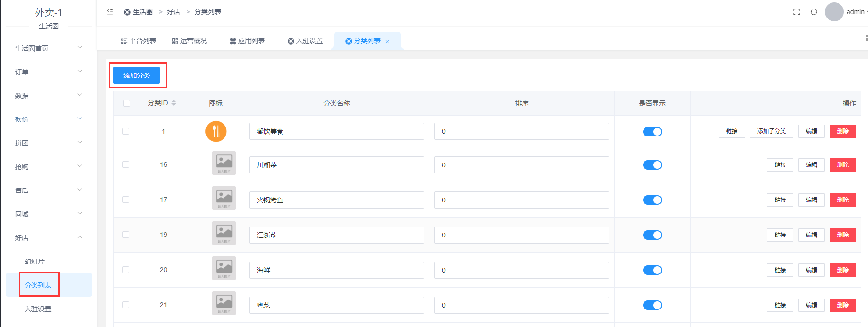Open 入驻设置 in the sidebar
Screen dimensions: 868x327
[48, 309]
